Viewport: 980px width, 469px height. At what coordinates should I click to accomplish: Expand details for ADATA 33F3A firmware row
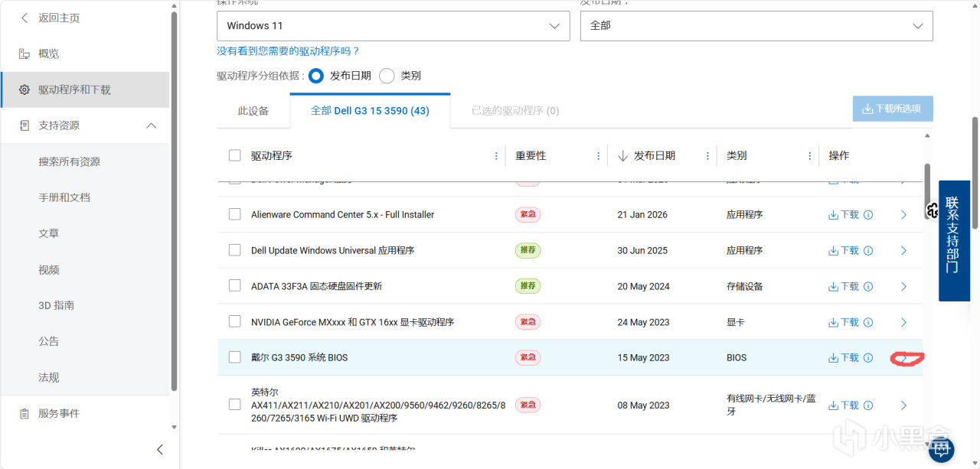point(903,287)
